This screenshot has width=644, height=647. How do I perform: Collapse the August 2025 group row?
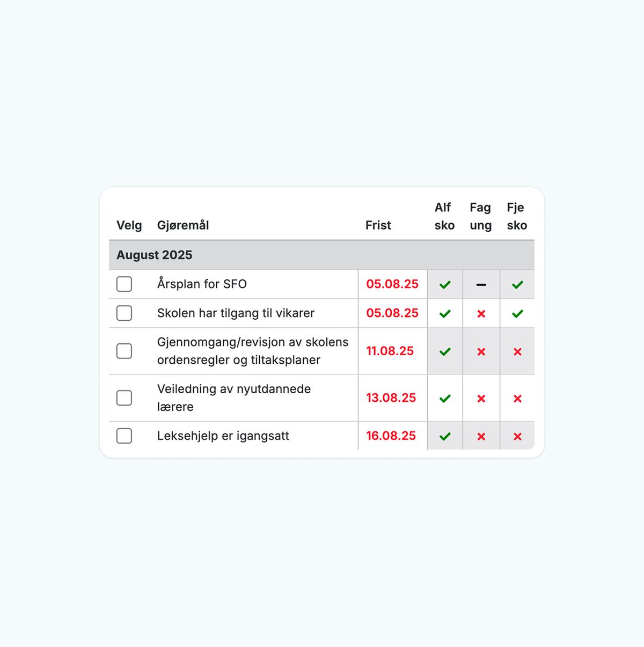(x=321, y=255)
